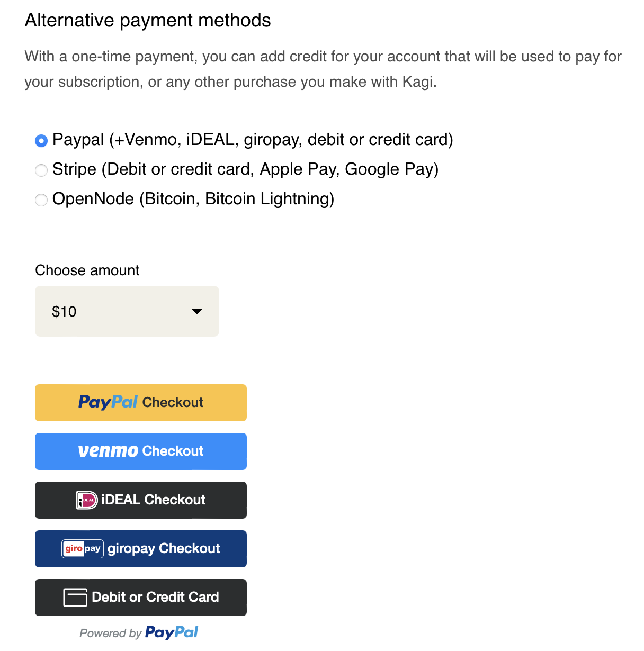The image size is (644, 651).
Task: Click the credit card outline icon
Action: coord(75,598)
